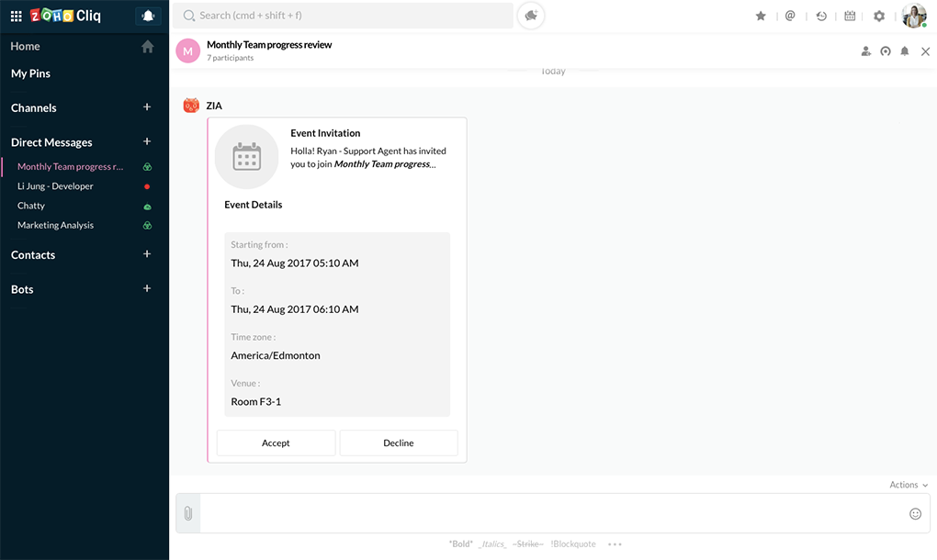937x560 pixels.
Task: Click the sidebar notification bell button
Action: pos(147,16)
